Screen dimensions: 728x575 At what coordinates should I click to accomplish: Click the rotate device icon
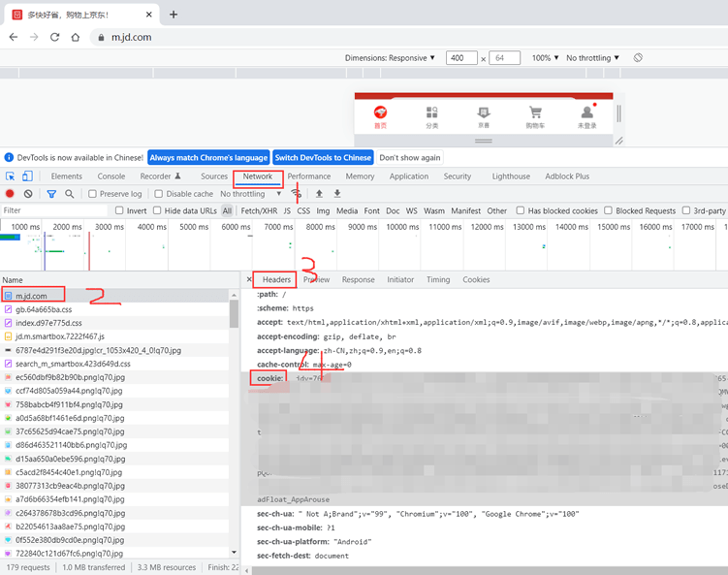[638, 57]
